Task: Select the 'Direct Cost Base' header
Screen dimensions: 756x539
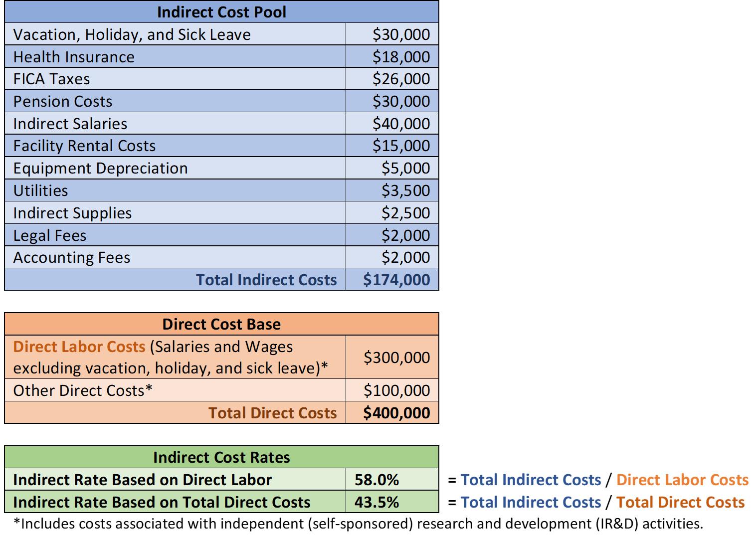Action: pos(221,324)
